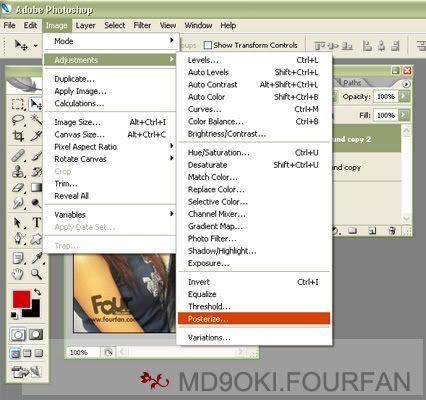Viewport: 426px width, 400px height.
Task: Select the Rectangular Marquee tool
Action: click(18, 104)
